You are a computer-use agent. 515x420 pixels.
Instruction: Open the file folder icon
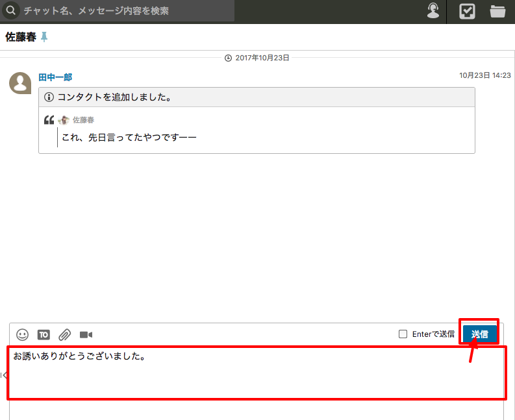click(497, 11)
